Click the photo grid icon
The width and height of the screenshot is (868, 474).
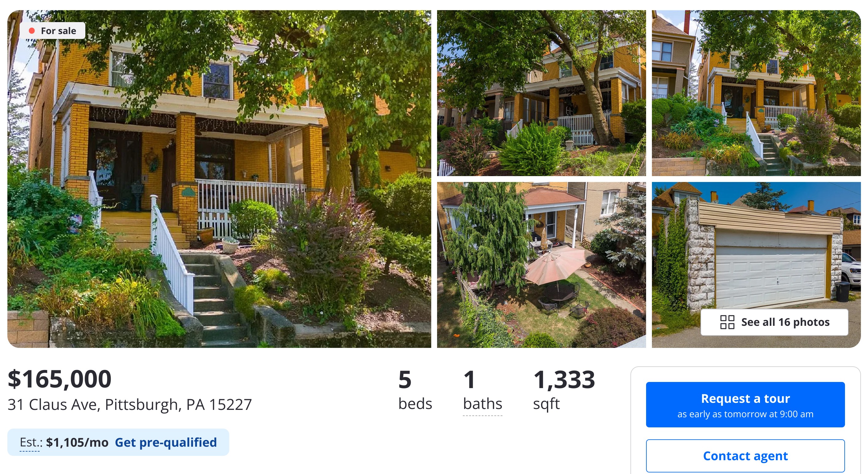[727, 322]
